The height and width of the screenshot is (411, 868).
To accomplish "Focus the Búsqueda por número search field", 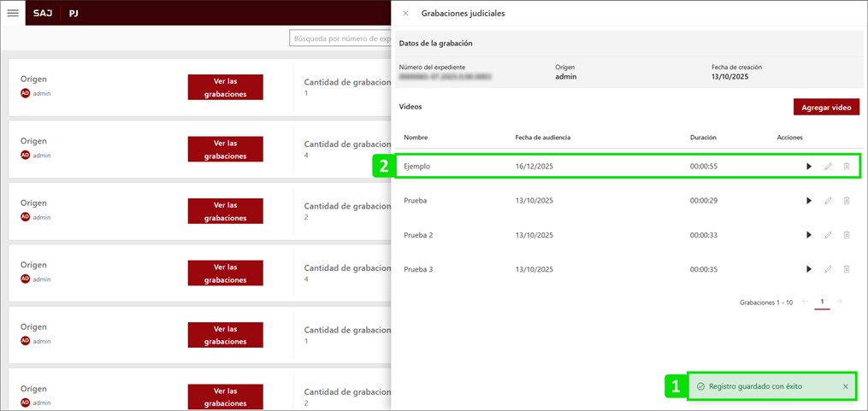I will point(340,38).
